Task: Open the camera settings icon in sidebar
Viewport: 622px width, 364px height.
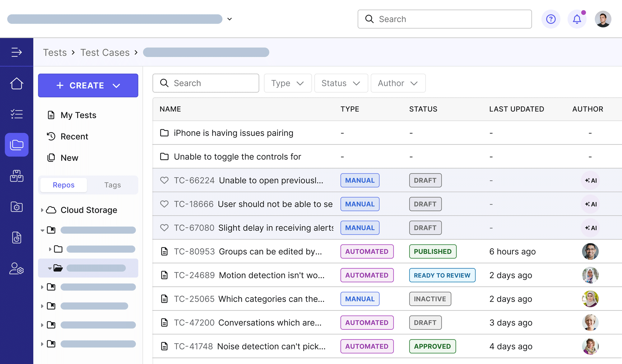Action: click(16, 207)
